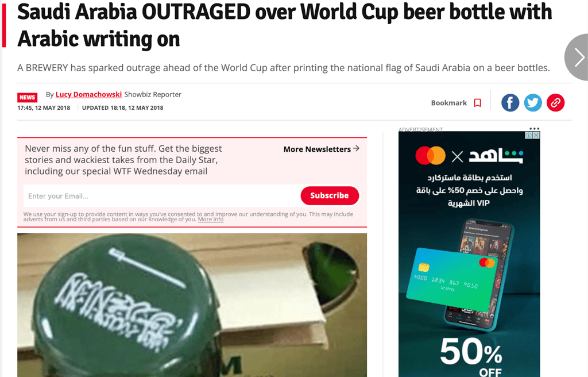Open the More info link
This screenshot has width=588, height=377.
click(x=211, y=220)
